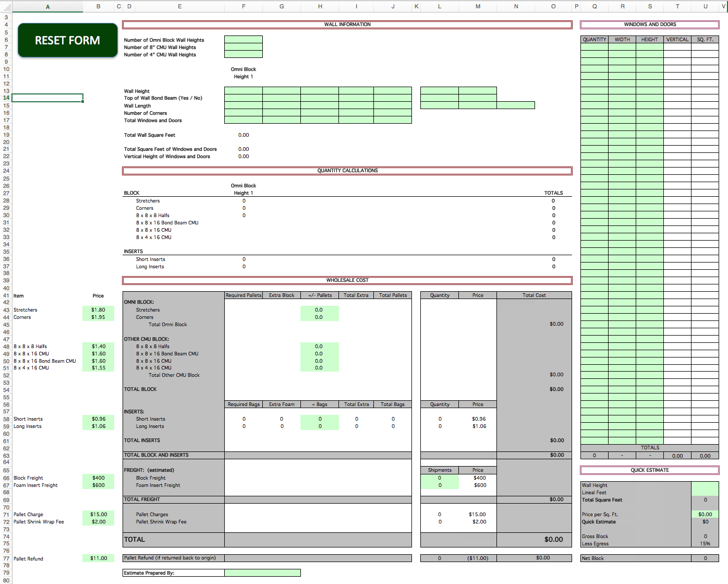The height and width of the screenshot is (584, 728).
Task: Click the Stretchers price cell $1.80
Action: (x=99, y=310)
